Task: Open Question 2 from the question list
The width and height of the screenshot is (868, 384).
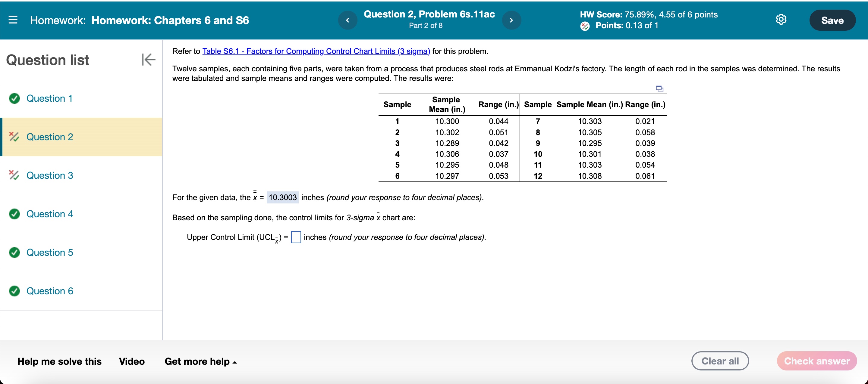Action: click(49, 137)
